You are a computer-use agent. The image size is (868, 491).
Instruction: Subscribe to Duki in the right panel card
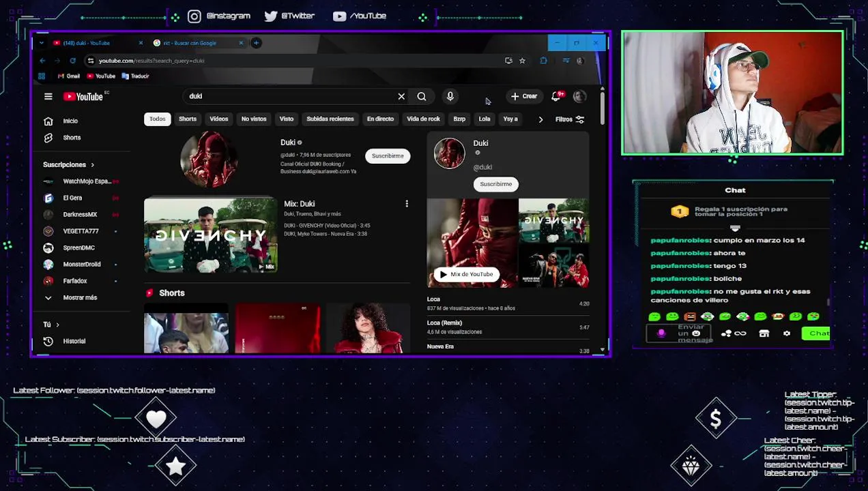click(x=496, y=184)
